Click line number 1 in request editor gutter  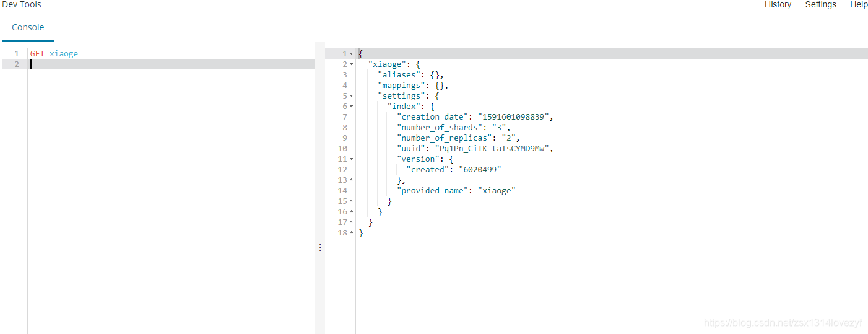pyautogui.click(x=17, y=54)
